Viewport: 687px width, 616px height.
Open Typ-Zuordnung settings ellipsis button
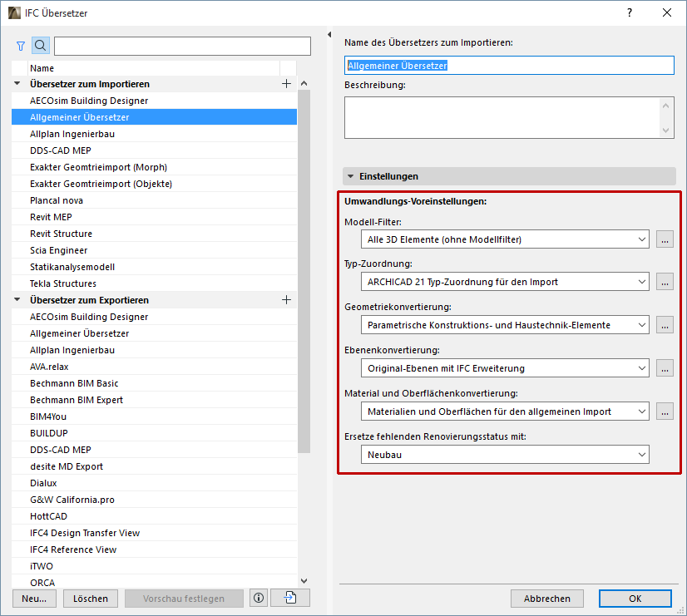point(665,282)
